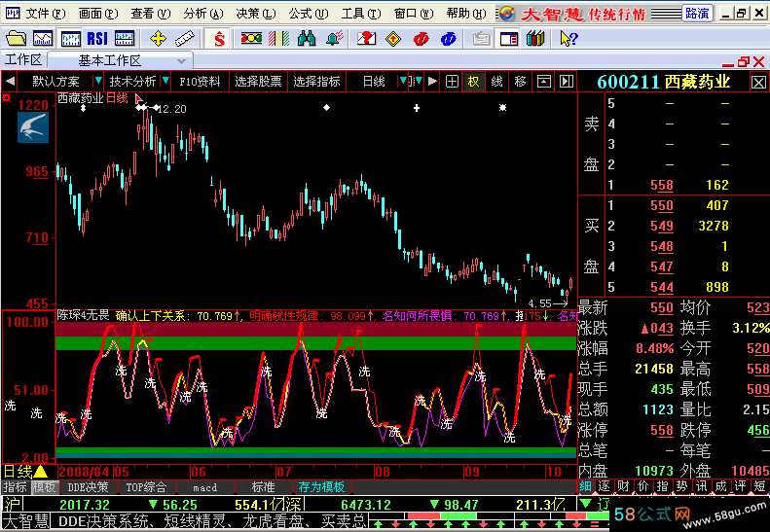Click the blue circular info icon
Image resolution: width=770 pixels, height=532 pixels.
[x=449, y=38]
